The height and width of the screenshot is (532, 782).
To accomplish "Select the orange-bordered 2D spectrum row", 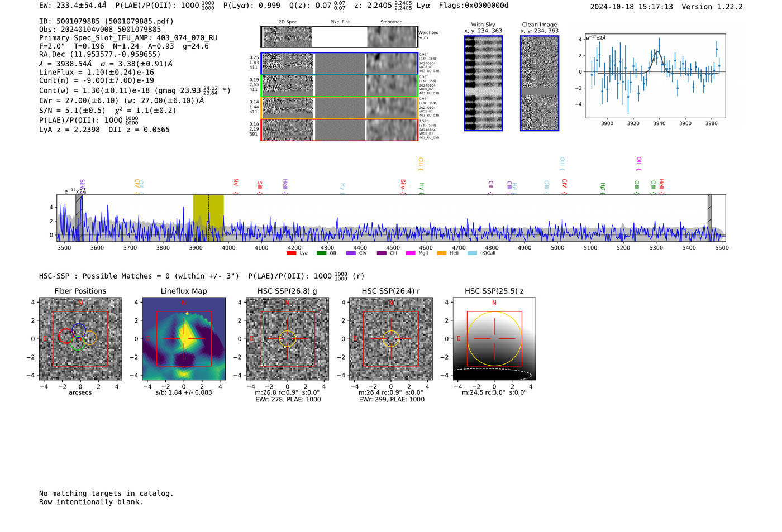I will coord(339,108).
